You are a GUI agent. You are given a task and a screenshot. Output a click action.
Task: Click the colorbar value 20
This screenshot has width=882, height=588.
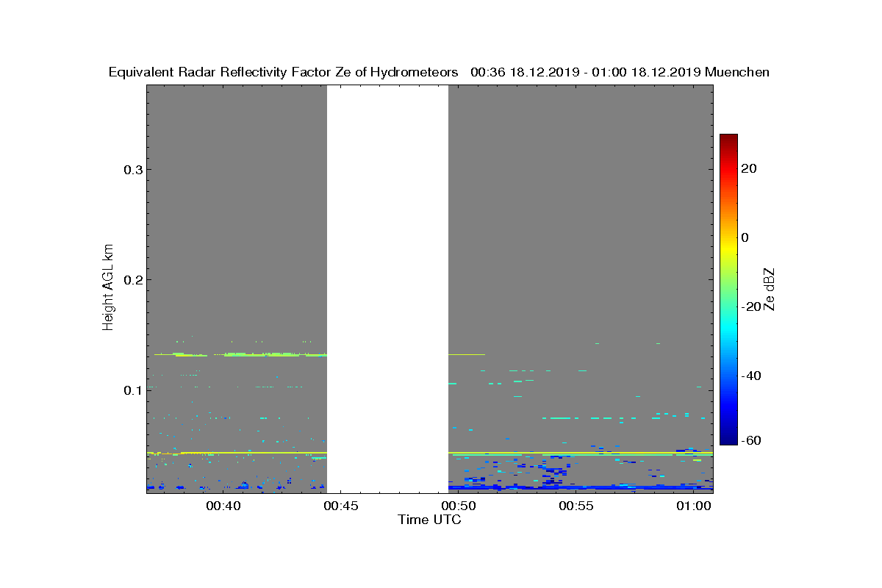click(750, 168)
